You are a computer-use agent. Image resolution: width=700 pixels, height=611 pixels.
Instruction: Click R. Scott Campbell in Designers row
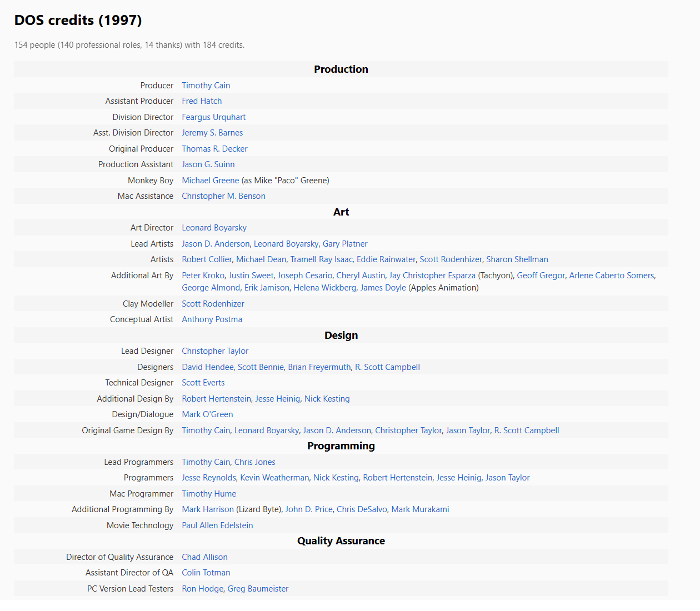click(x=387, y=367)
